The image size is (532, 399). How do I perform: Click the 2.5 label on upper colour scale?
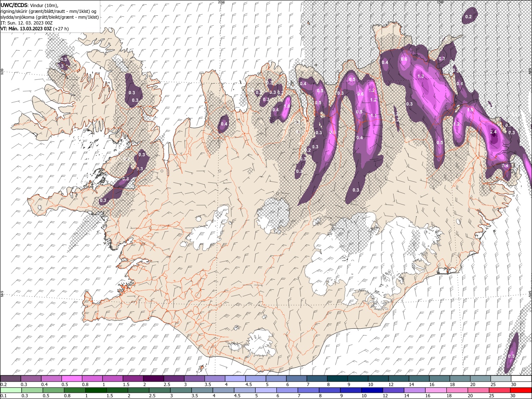(167, 384)
